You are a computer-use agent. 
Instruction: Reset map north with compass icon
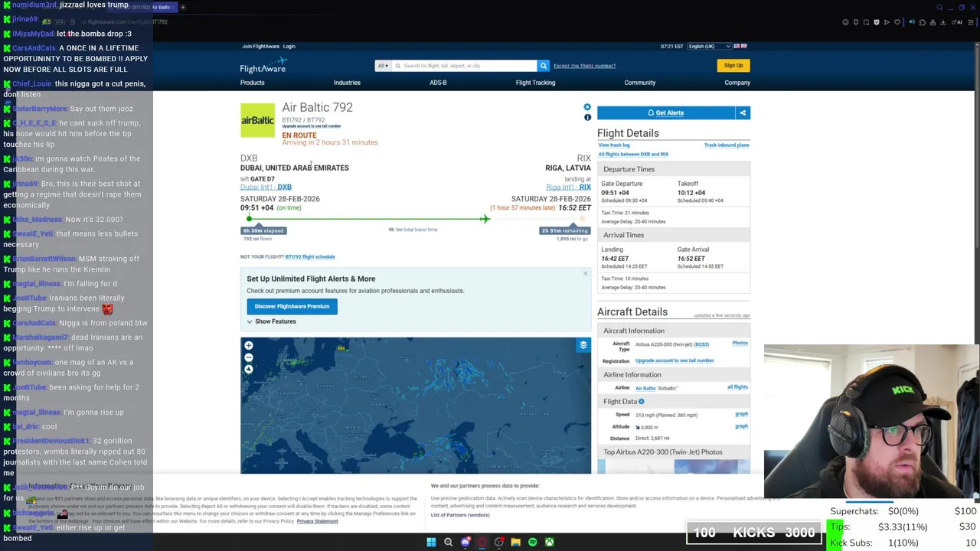coord(249,370)
